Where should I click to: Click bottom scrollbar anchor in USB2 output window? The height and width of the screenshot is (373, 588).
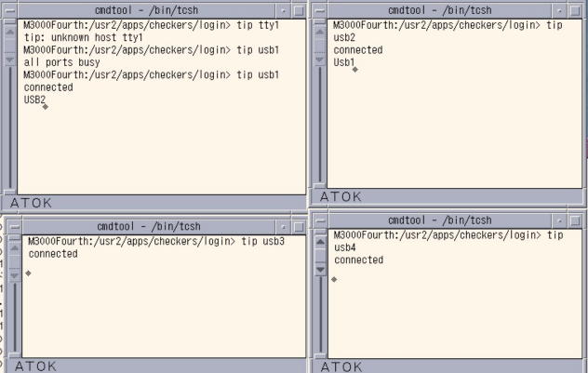(x=10, y=192)
